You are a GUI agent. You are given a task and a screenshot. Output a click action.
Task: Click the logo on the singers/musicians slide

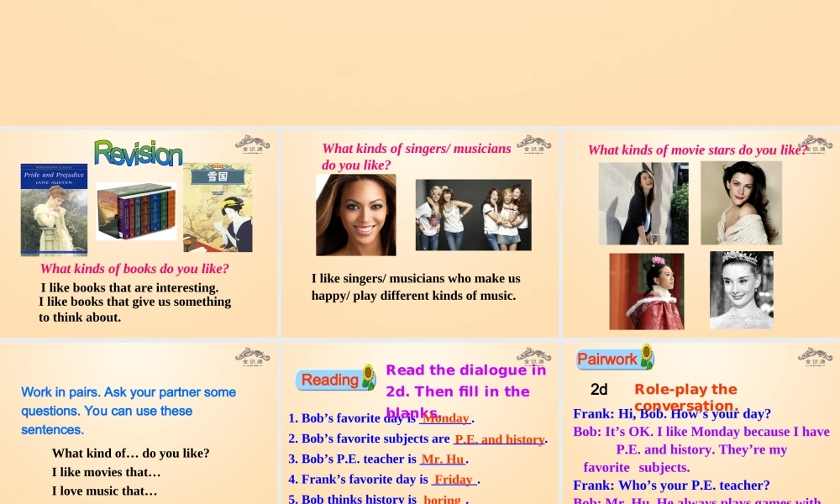[x=533, y=144]
